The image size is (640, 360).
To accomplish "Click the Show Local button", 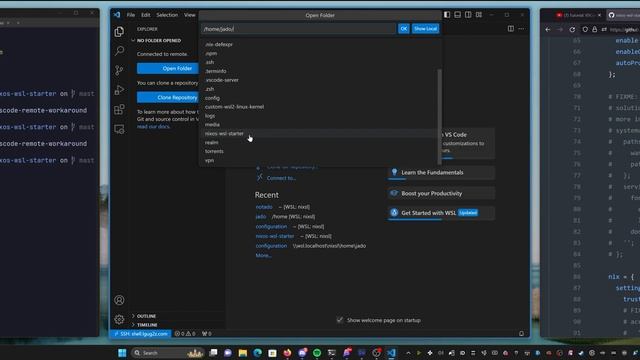I will (425, 29).
